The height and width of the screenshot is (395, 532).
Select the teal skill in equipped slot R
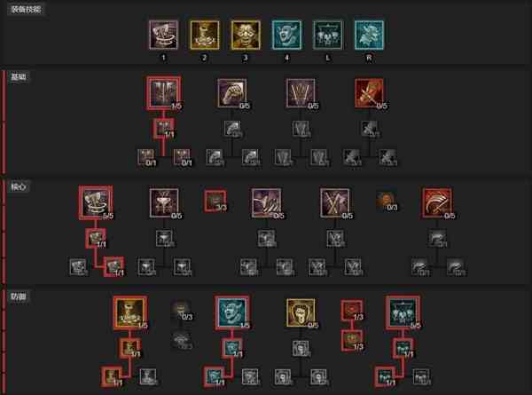(x=369, y=35)
